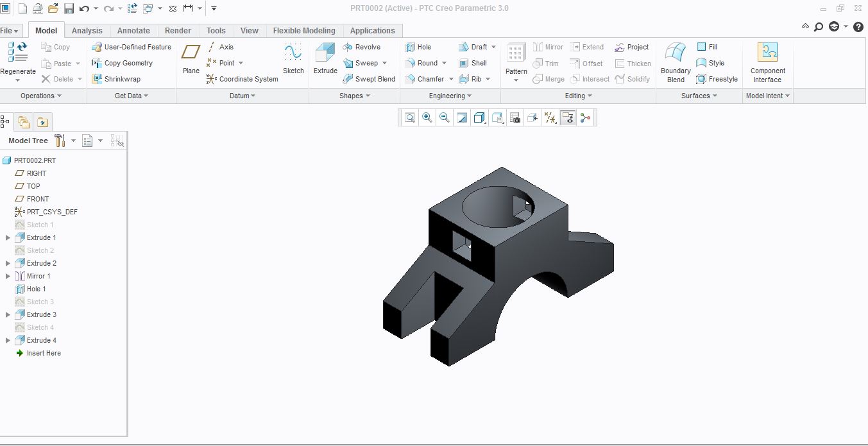Click Copy Geometry in Get Data
This screenshot has width=868, height=446.
(122, 63)
